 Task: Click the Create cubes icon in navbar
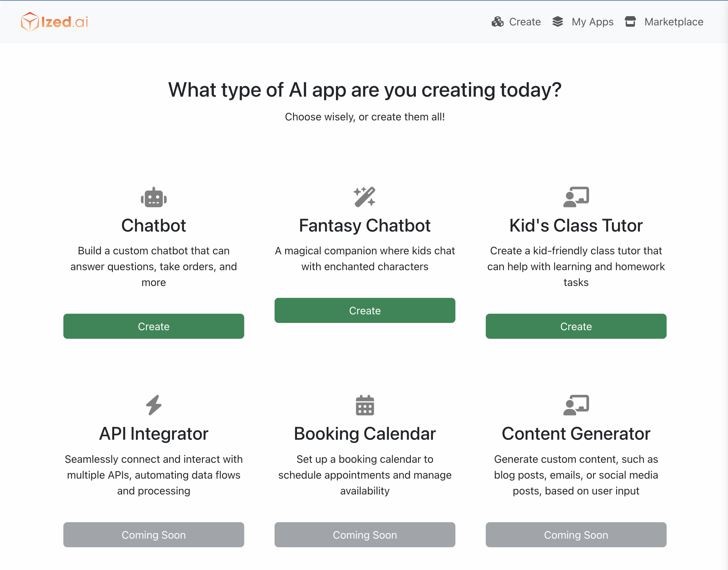(x=497, y=22)
